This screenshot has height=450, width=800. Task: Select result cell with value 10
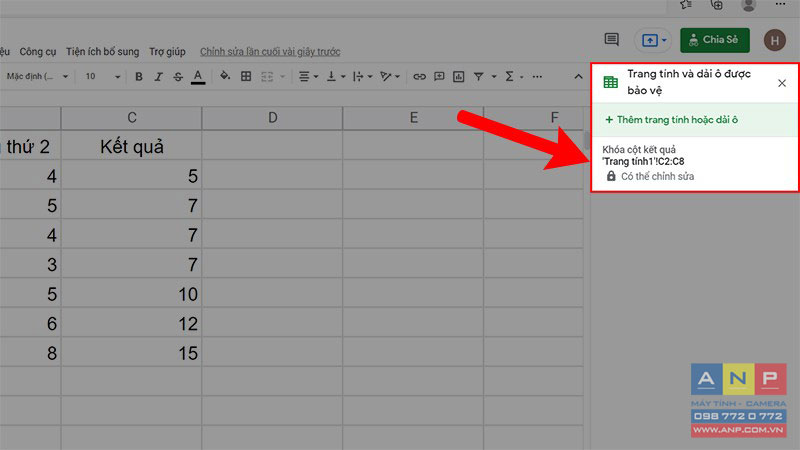click(x=132, y=293)
